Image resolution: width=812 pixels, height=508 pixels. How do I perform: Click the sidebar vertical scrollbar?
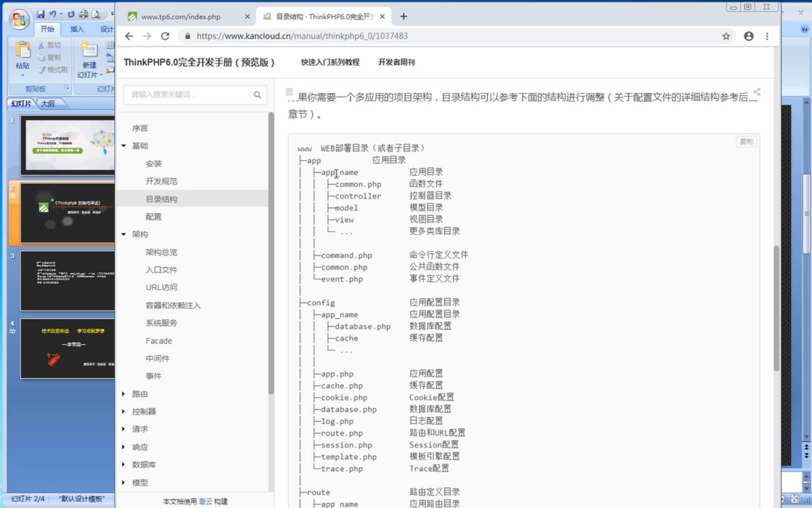tap(271, 254)
